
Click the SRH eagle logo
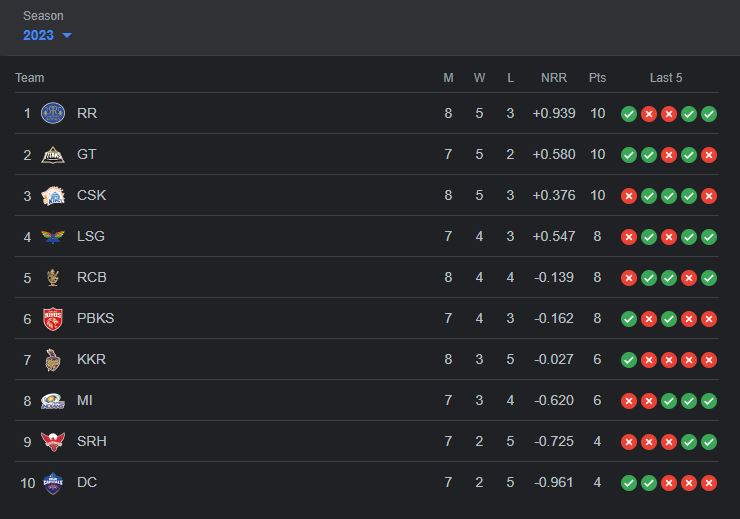click(53, 441)
